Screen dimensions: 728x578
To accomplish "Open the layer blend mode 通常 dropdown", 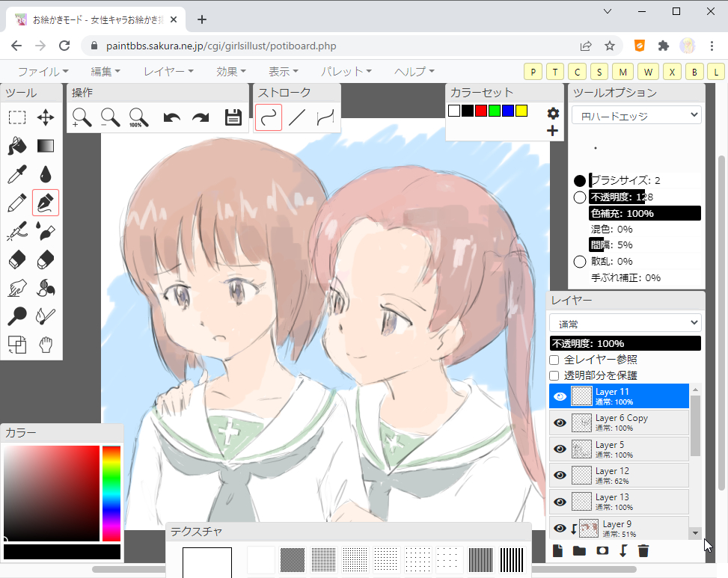I will (625, 322).
